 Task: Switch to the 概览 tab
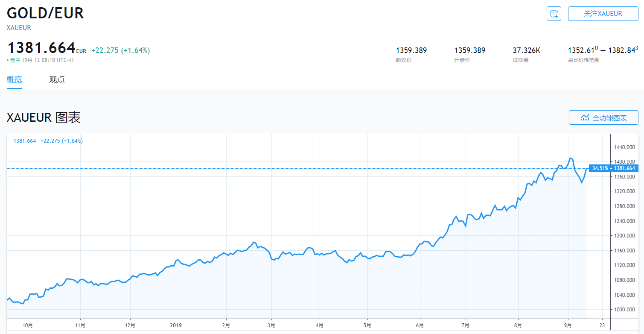15,79
